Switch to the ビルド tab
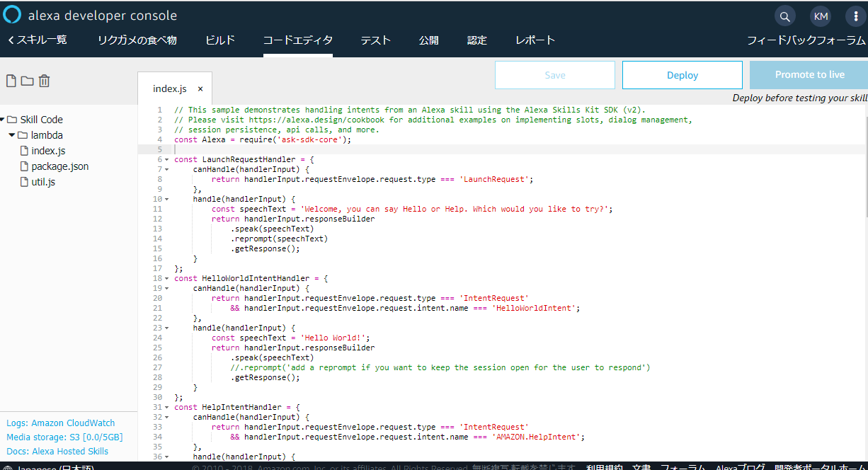The width and height of the screenshot is (868, 470). click(220, 40)
